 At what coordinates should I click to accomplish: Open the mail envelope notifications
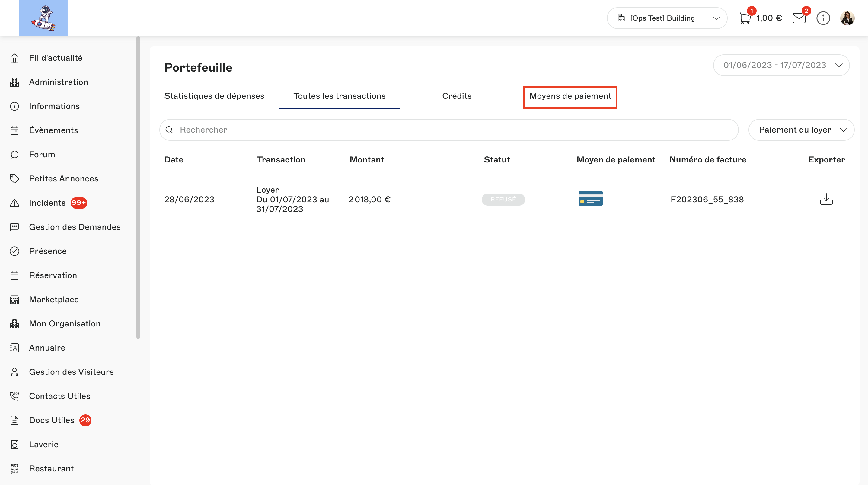[x=799, y=18]
